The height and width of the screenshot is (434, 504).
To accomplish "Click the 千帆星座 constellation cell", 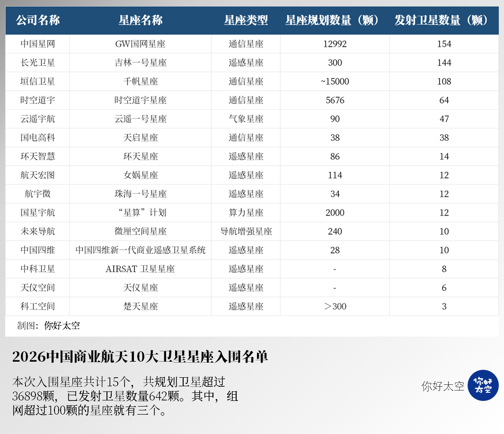I will point(141,81).
